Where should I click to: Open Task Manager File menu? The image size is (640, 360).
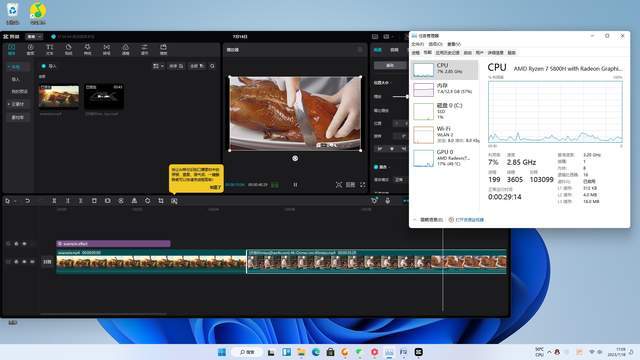(418, 44)
